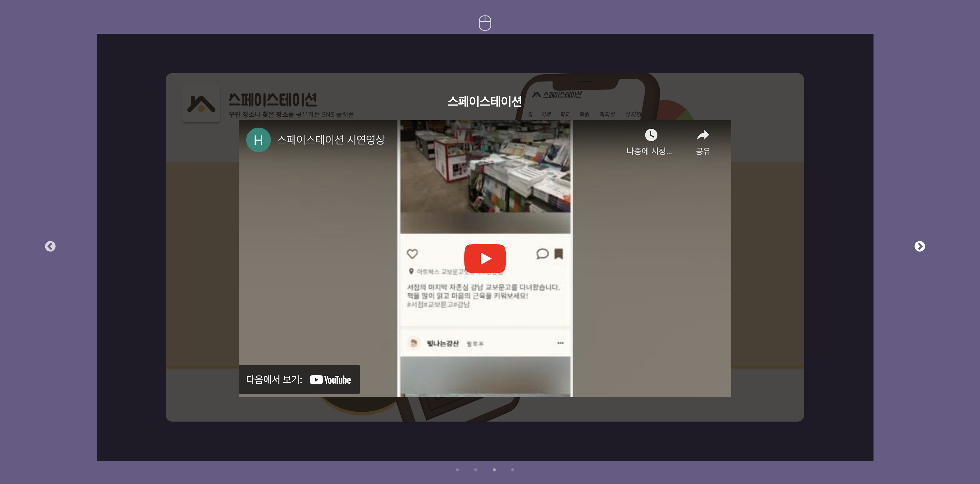The height and width of the screenshot is (484, 980).
Task: Click the Watch on YouTube button
Action: point(299,379)
